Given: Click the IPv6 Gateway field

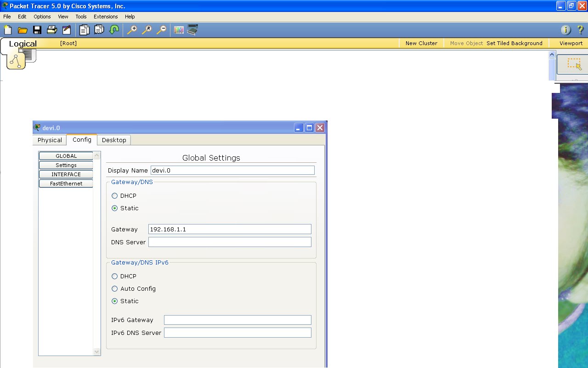Looking at the screenshot, I should coord(237,320).
